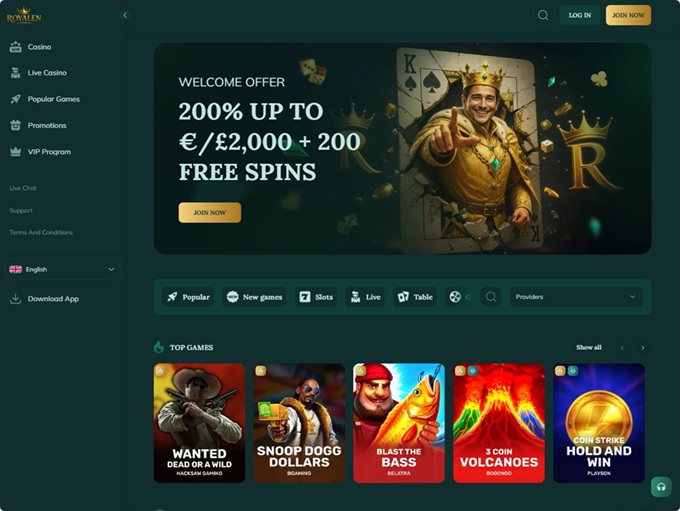Screen dimensions: 680x511
Task: Click the Download App icon
Action: click(x=16, y=299)
